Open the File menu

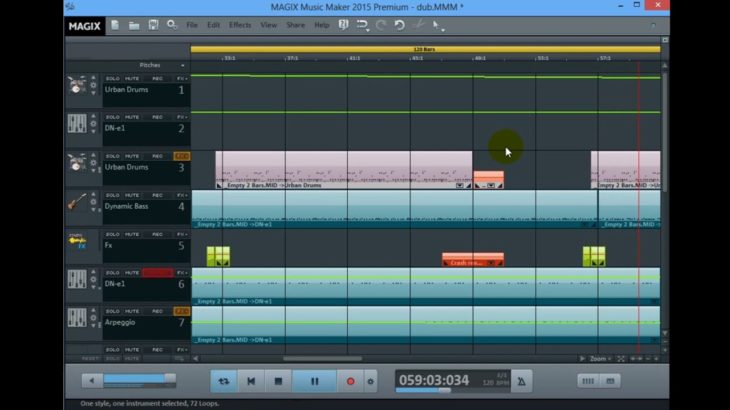point(192,25)
